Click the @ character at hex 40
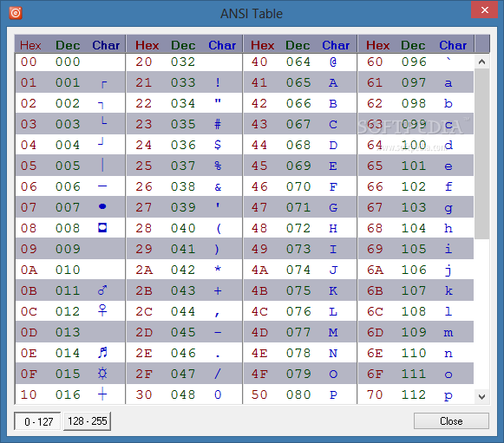The height and width of the screenshot is (443, 504). tap(333, 62)
